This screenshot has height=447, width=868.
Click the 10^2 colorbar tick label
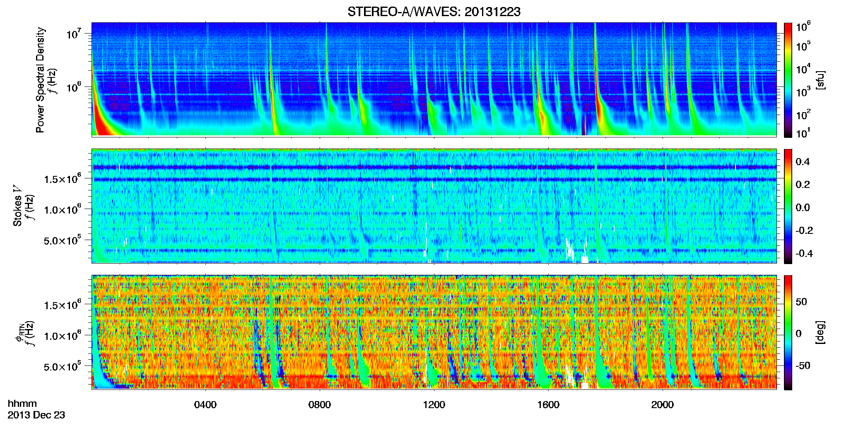tap(803, 114)
